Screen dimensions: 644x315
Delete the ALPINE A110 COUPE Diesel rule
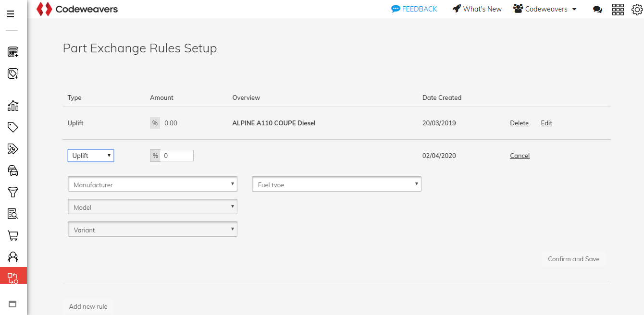519,123
